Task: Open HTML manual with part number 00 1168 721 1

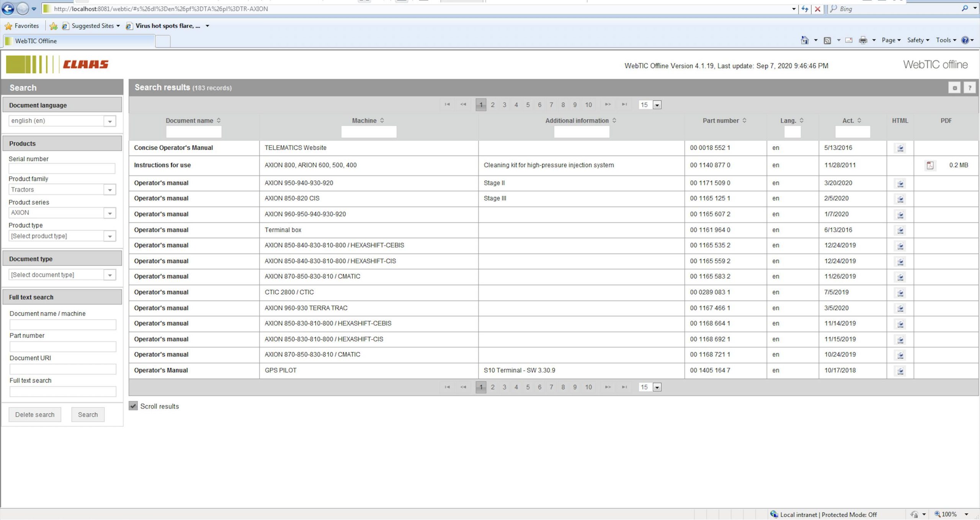Action: pyautogui.click(x=900, y=355)
